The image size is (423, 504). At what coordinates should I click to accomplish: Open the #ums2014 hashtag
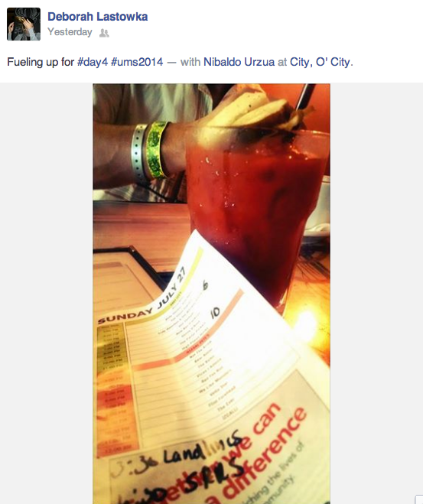(x=137, y=62)
